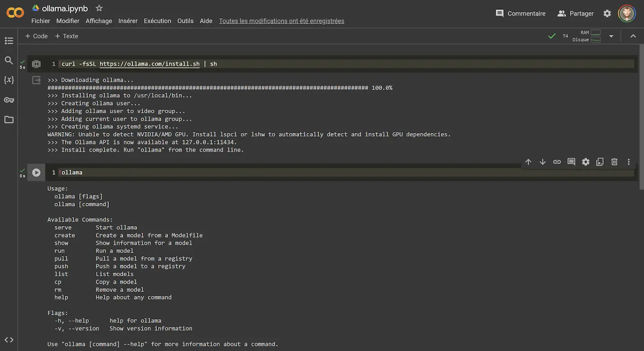Click the T4 runtime connected checkmark
Image resolution: width=644 pixels, height=351 pixels.
(x=552, y=36)
